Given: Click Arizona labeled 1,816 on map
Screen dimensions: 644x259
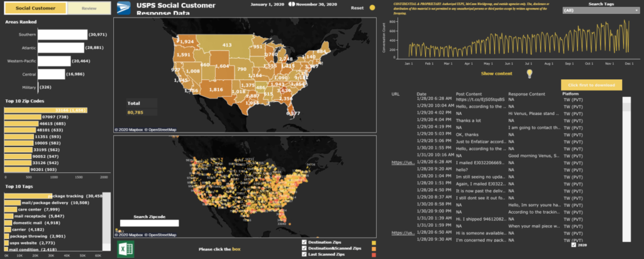Looking at the screenshot, I should click(x=216, y=89).
